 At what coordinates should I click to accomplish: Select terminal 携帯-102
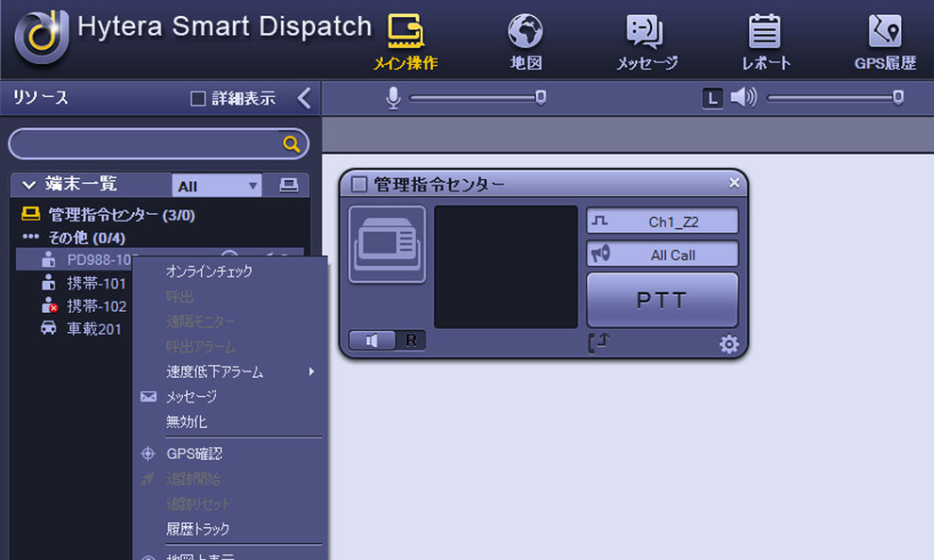coord(96,305)
